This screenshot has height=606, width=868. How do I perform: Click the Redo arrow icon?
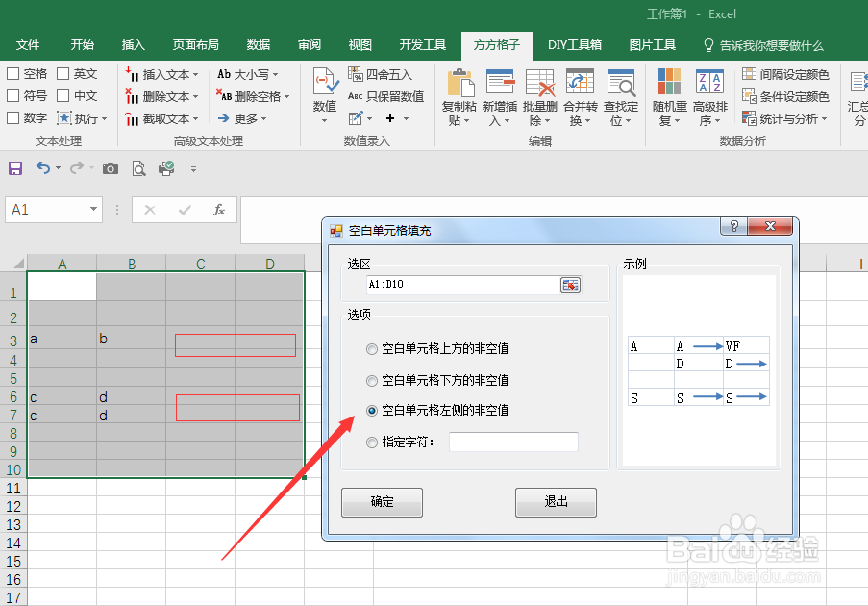[x=77, y=167]
